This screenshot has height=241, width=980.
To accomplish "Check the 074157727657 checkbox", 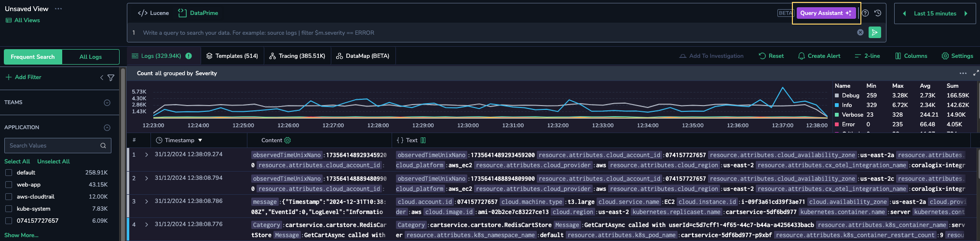I will click(8, 221).
